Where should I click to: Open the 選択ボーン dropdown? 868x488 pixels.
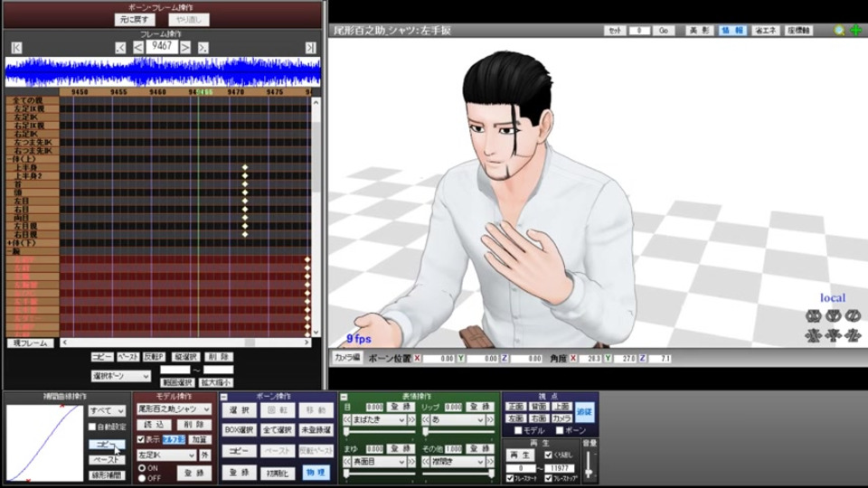pyautogui.click(x=120, y=376)
